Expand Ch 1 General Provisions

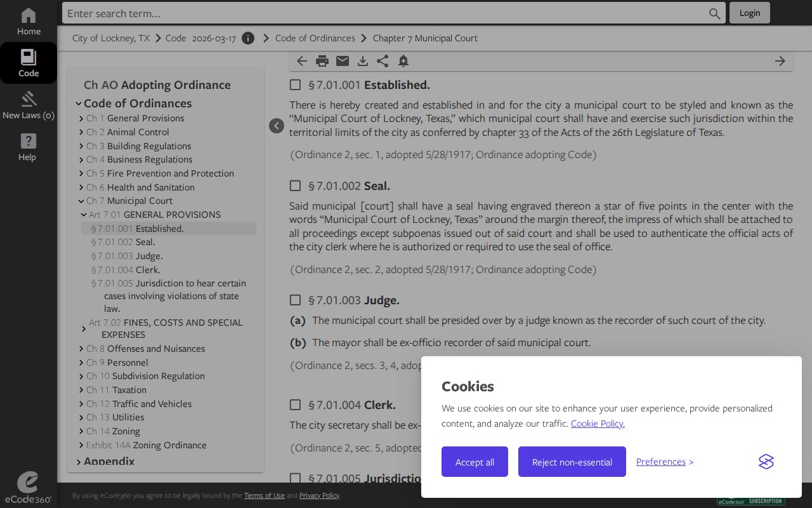point(81,119)
